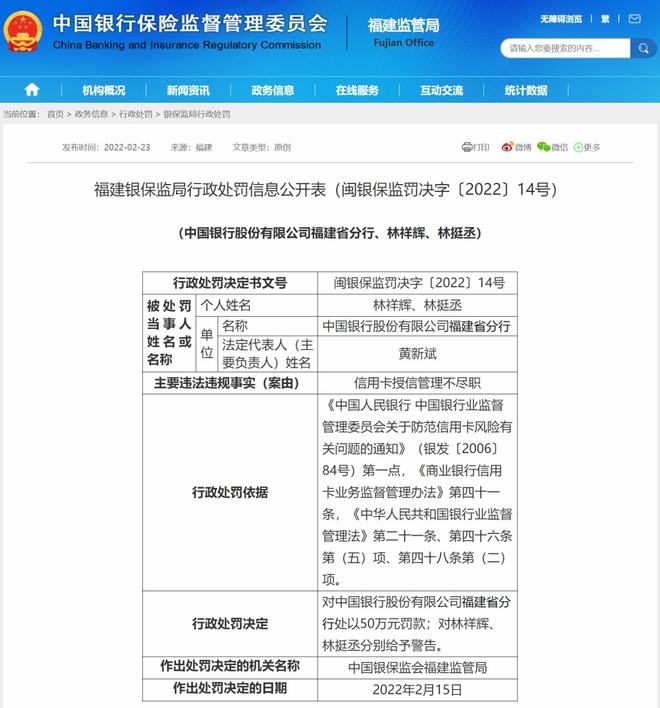Click penalty text 处以50万元罚款

click(381, 624)
